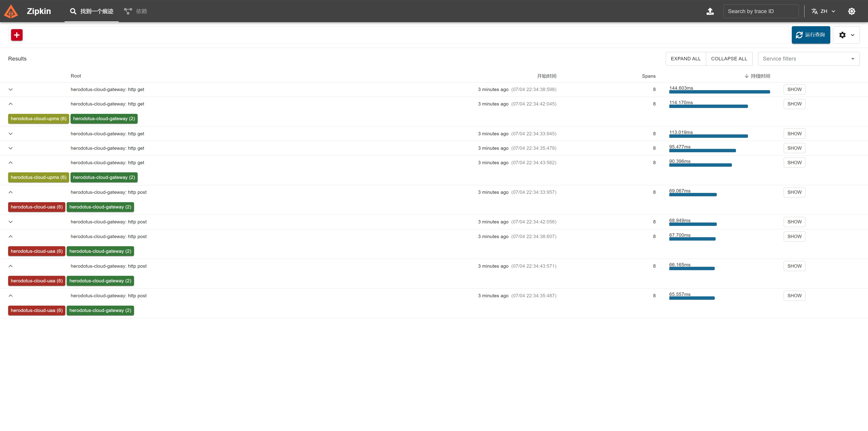Click the duration sort arrow icon
Image resolution: width=868 pixels, height=431 pixels.
[x=747, y=76]
